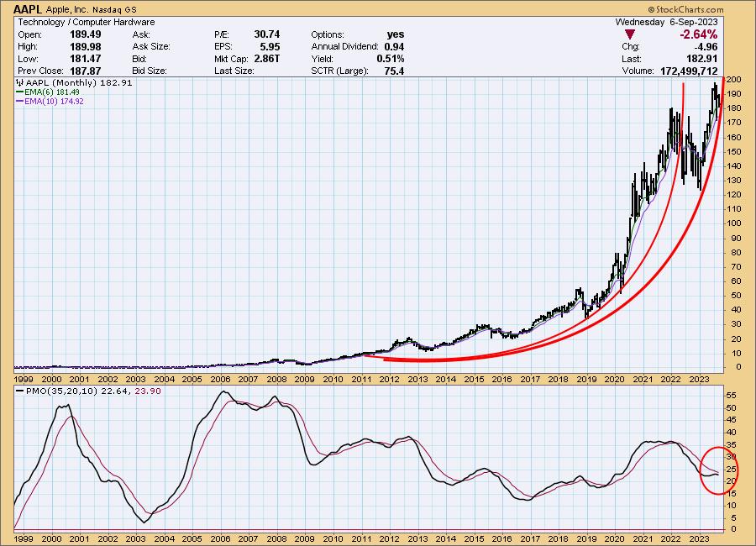Click the 55 label on the PMO axis

coord(731,396)
